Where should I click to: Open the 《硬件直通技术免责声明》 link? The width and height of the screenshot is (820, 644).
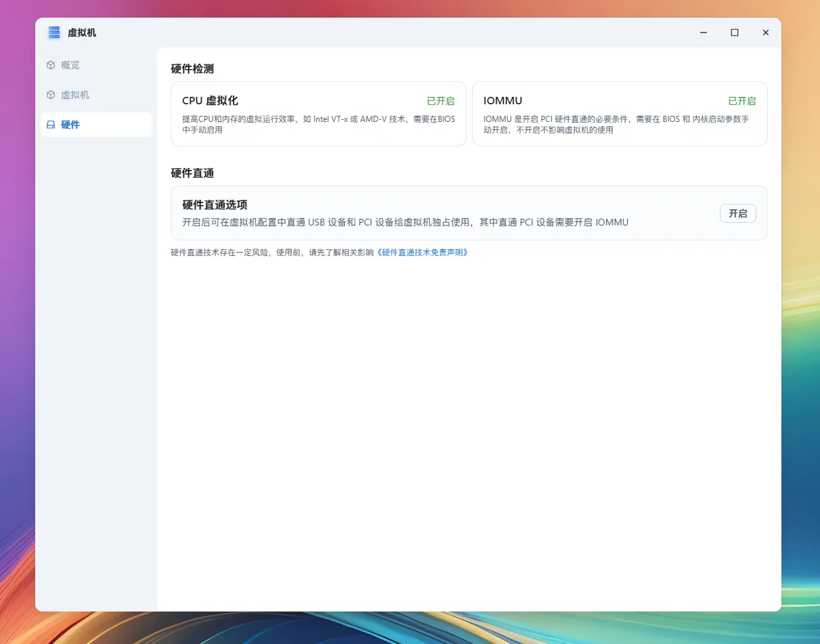(423, 253)
